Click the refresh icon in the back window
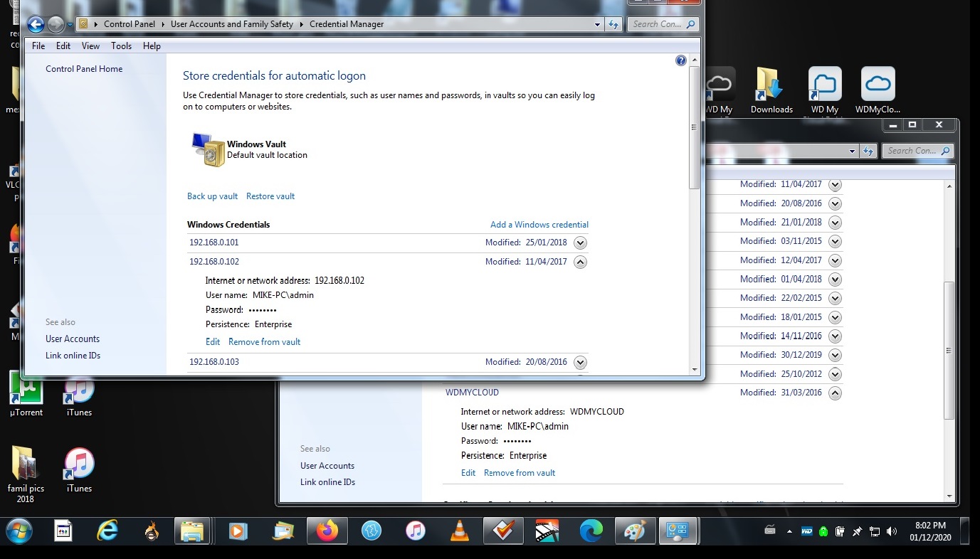 868,151
